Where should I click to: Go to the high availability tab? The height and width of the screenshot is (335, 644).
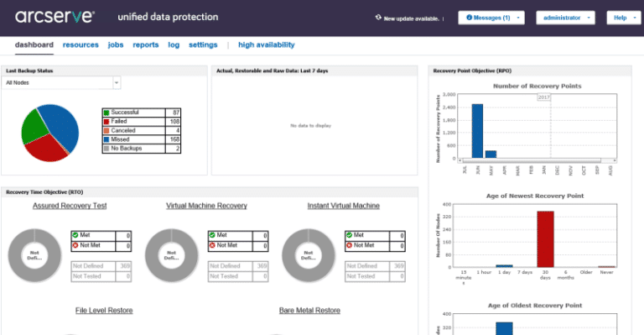pos(267,44)
